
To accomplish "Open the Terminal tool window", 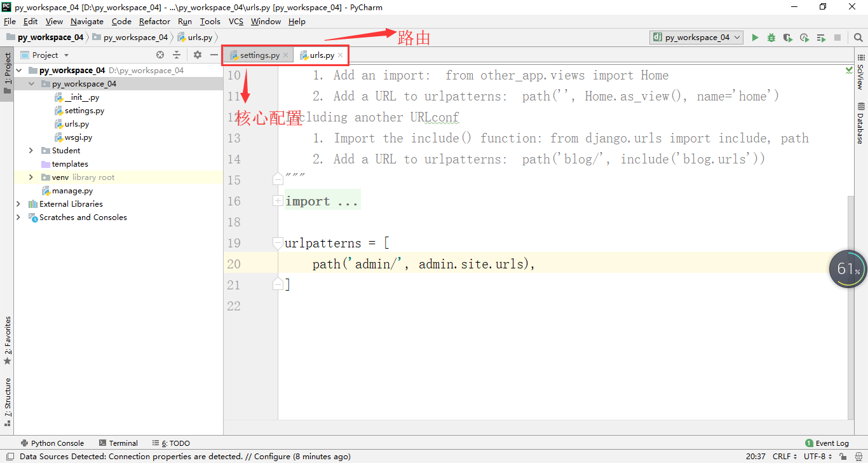I will (118, 443).
